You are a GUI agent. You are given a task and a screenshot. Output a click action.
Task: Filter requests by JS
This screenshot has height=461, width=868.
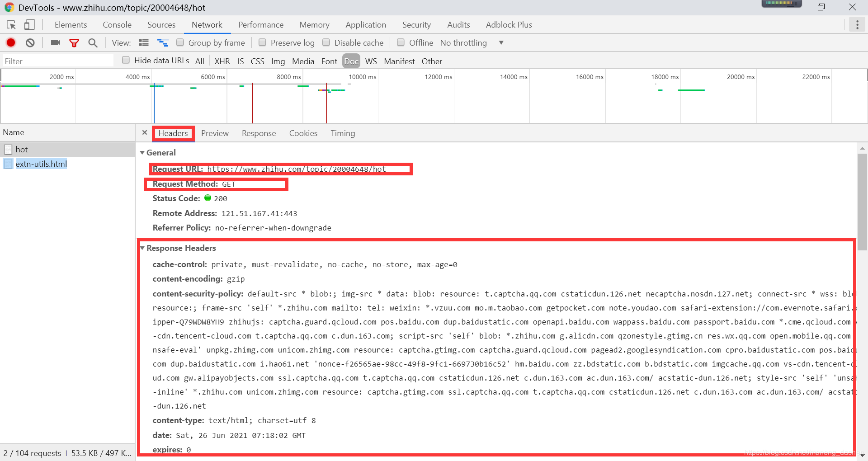pos(240,61)
